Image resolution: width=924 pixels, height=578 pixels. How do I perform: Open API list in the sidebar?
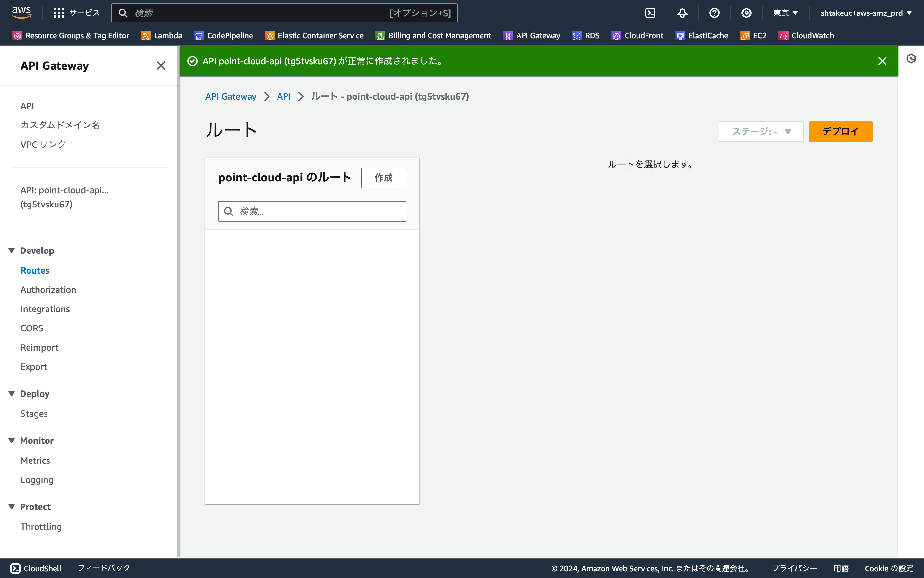(27, 106)
